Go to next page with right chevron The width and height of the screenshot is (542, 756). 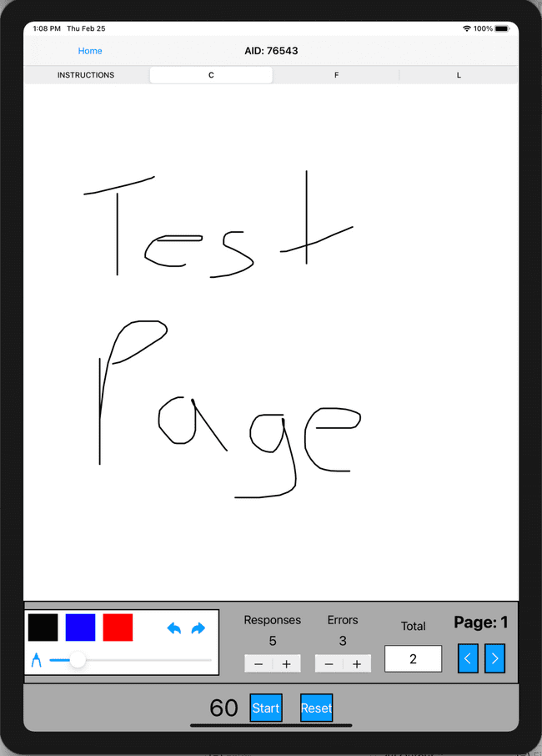494,658
